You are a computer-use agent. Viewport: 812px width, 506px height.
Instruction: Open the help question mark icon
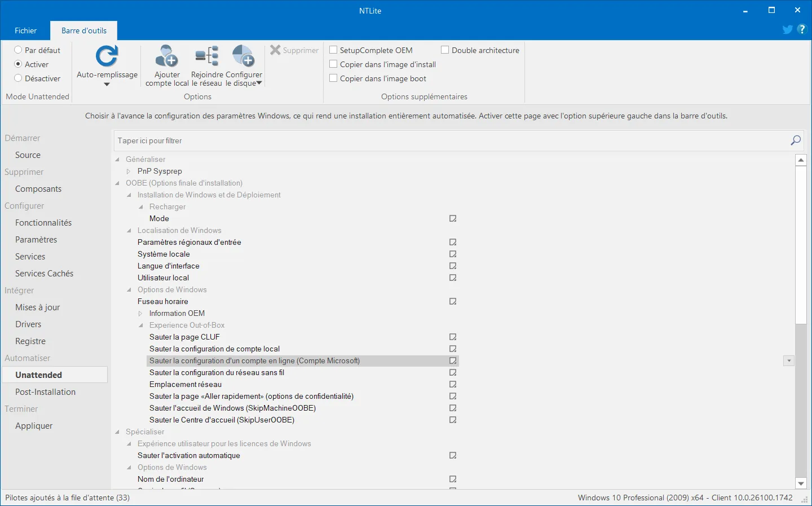(x=802, y=29)
